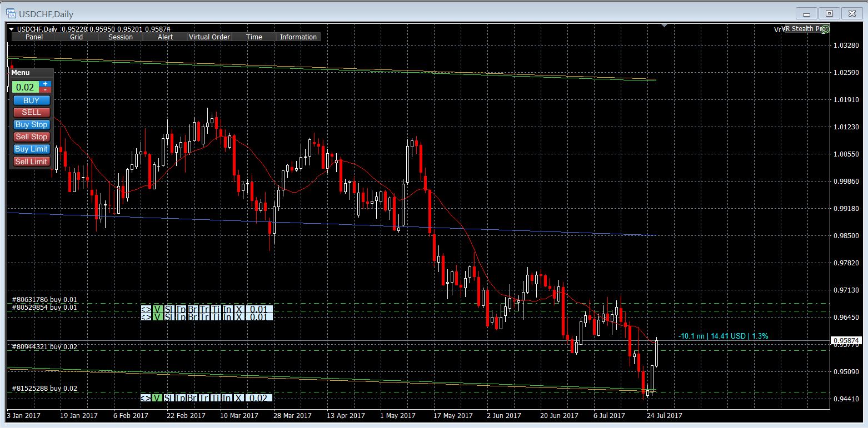Image resolution: width=868 pixels, height=428 pixels.
Task: Click the Tr trailing button in the 0.02 order row
Action: (204, 398)
